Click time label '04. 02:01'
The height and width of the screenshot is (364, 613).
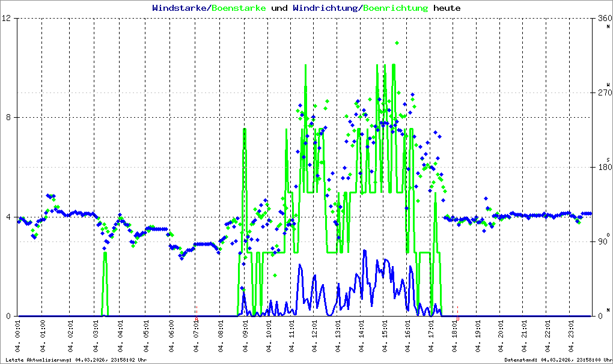(70, 336)
